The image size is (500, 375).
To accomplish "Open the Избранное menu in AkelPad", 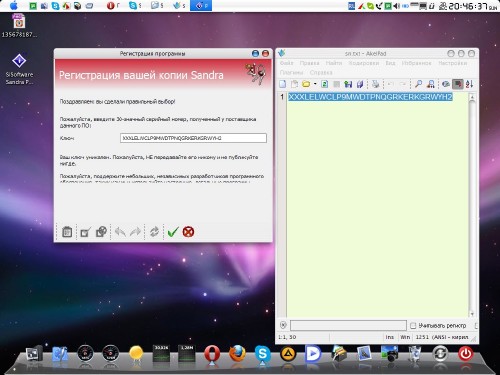I will 417,63.
